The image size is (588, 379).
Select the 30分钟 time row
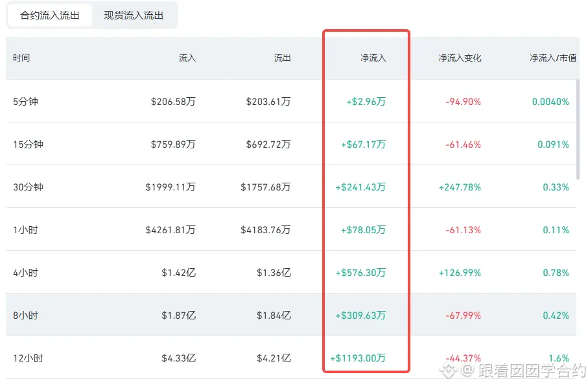tap(290, 187)
